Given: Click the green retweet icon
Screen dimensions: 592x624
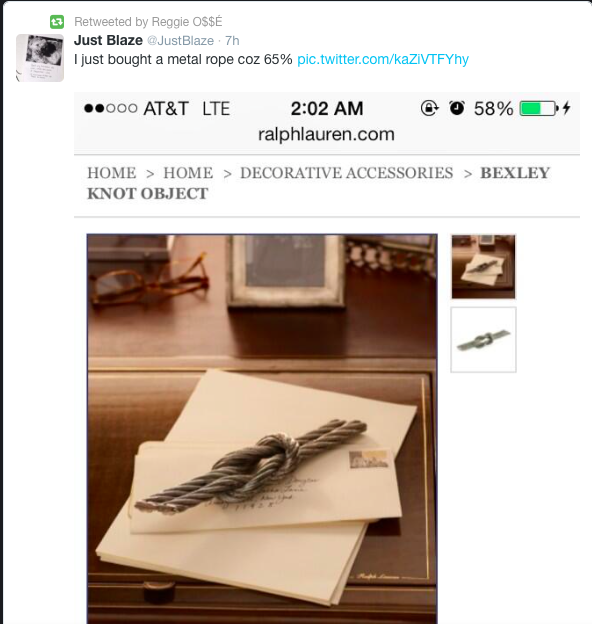Looking at the screenshot, I should coord(57,21).
